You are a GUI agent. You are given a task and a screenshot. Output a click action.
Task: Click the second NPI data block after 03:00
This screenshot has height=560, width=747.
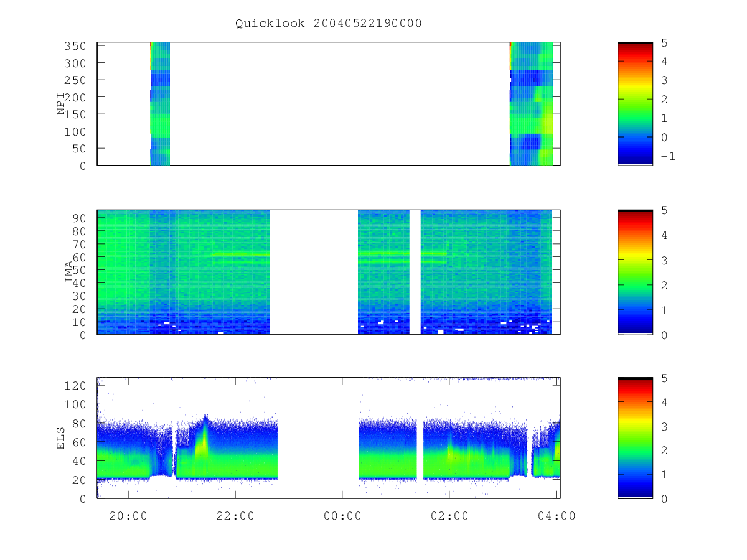coord(531,103)
